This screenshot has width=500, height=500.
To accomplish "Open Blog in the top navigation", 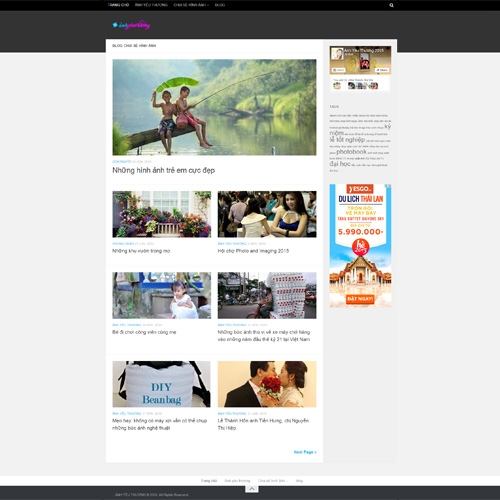I will (x=220, y=5).
